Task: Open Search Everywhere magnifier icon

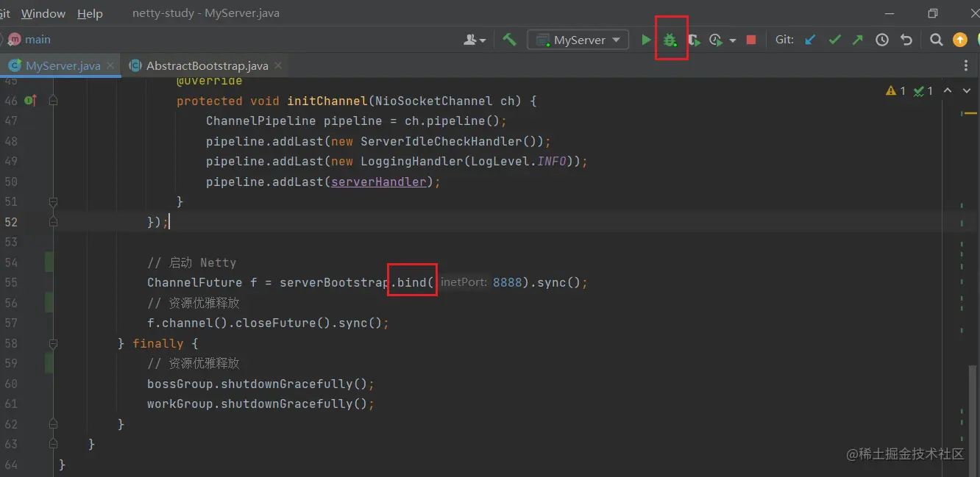Action: (936, 40)
